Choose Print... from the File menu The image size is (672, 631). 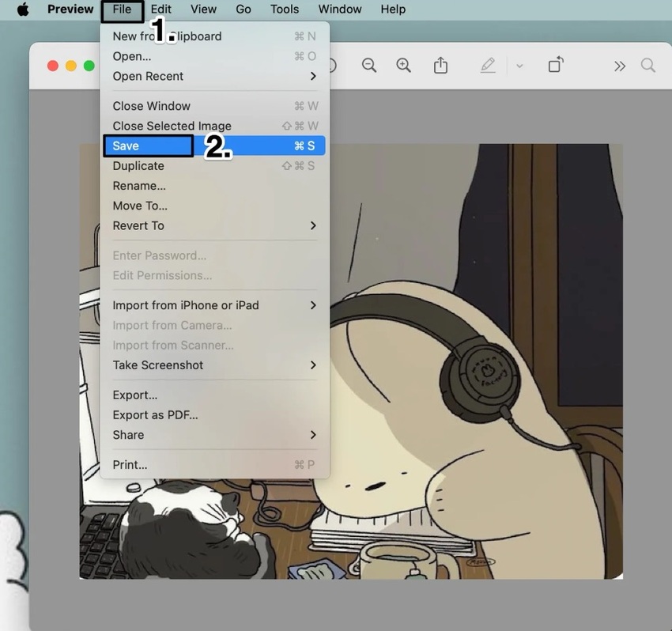(214, 465)
